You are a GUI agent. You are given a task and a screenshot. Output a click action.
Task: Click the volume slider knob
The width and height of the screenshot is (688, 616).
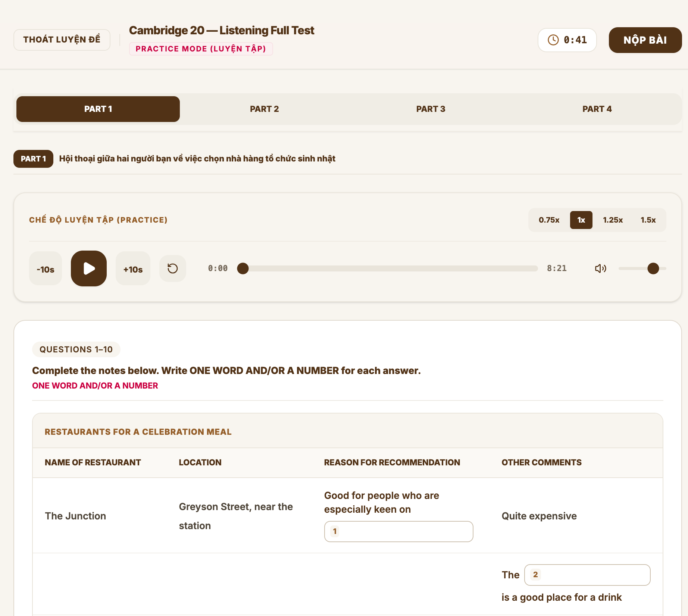(653, 268)
